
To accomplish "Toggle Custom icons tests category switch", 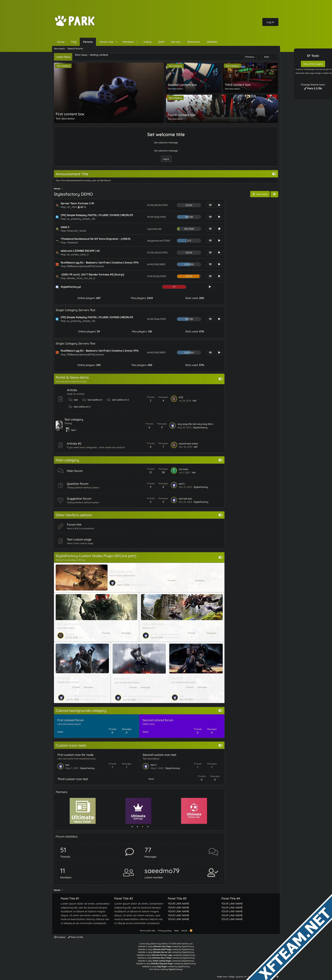I will (220, 745).
